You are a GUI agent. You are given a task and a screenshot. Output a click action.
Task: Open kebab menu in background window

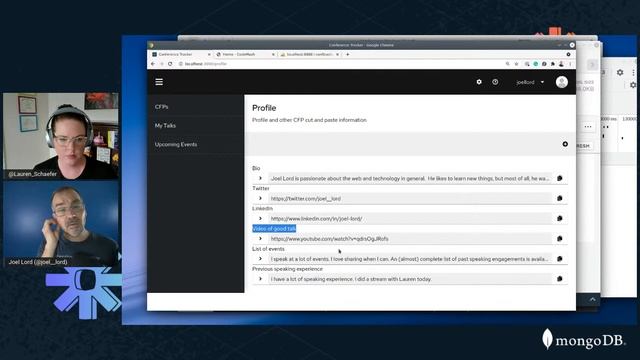click(x=633, y=72)
